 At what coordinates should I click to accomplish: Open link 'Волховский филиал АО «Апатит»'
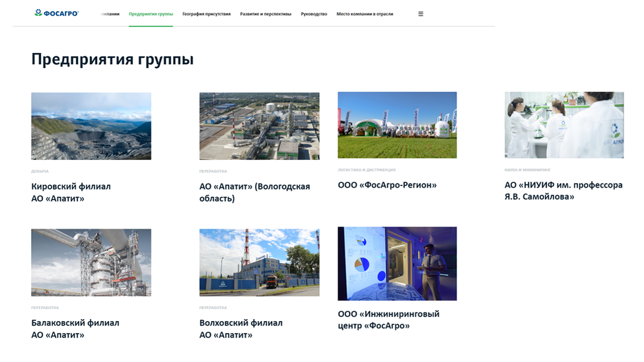(241, 329)
